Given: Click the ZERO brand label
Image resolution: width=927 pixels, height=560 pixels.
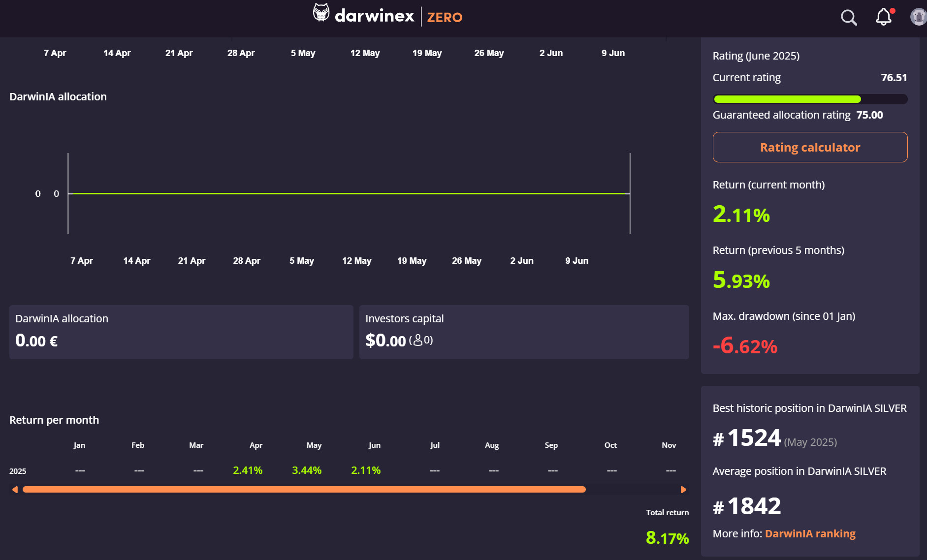Looking at the screenshot, I should (444, 17).
